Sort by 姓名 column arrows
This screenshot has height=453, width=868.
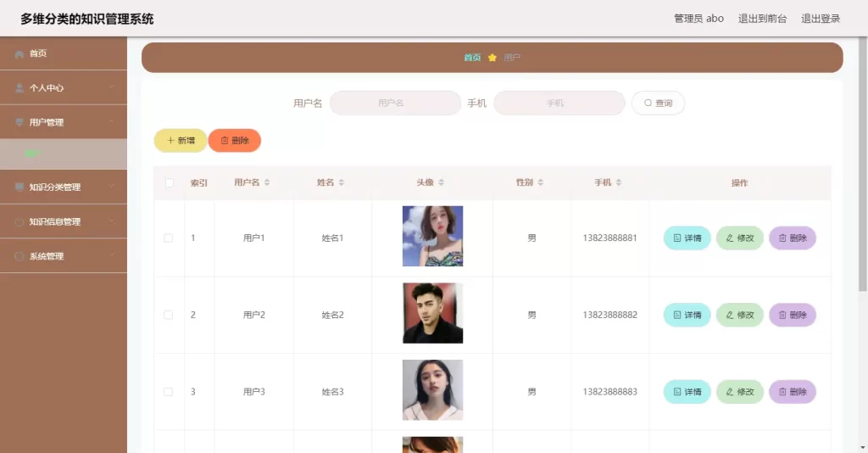click(342, 182)
